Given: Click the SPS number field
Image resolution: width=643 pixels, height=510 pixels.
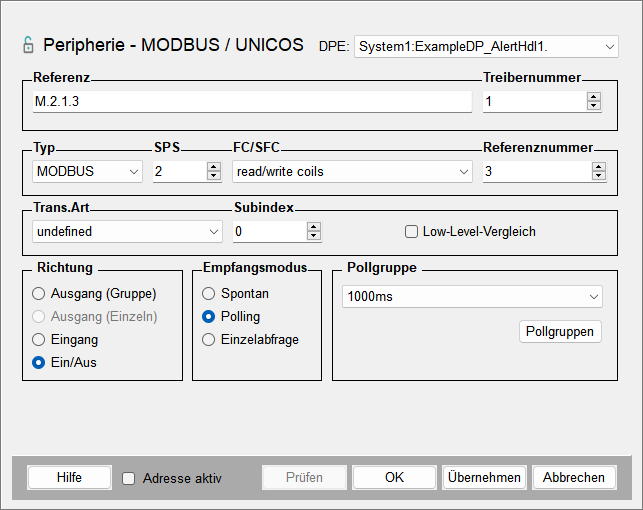Looking at the screenshot, I should pos(180,171).
